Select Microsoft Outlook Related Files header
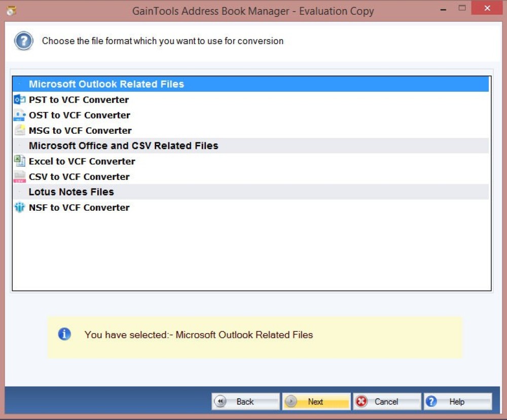Image resolution: width=507 pixels, height=420 pixels. click(106, 84)
